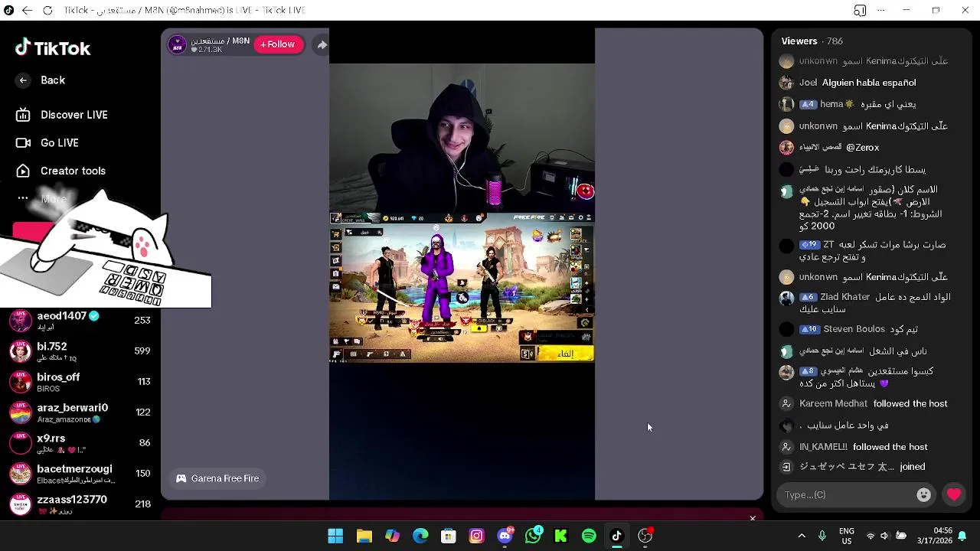Follow the M8N streamer
Screen dimensions: 980x551
pyautogui.click(x=278, y=44)
